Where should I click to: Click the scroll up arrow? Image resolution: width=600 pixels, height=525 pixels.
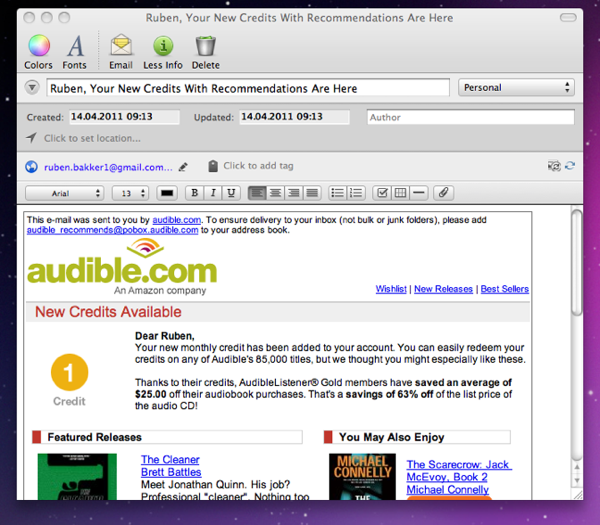[x=577, y=467]
